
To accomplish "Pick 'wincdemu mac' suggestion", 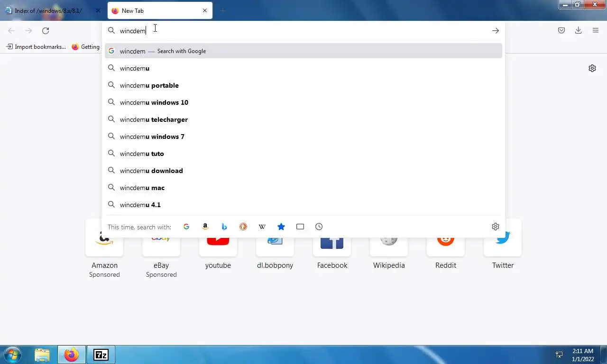I will pos(303,188).
